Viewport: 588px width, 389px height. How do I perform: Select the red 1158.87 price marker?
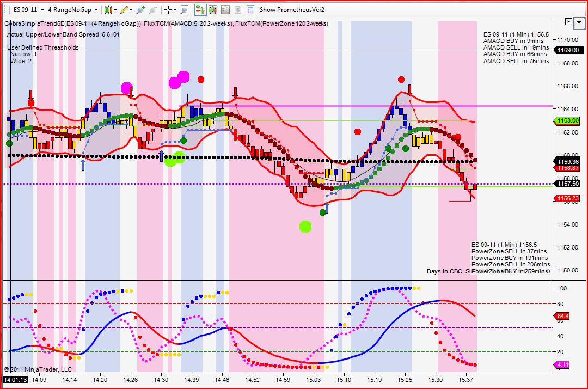568,168
